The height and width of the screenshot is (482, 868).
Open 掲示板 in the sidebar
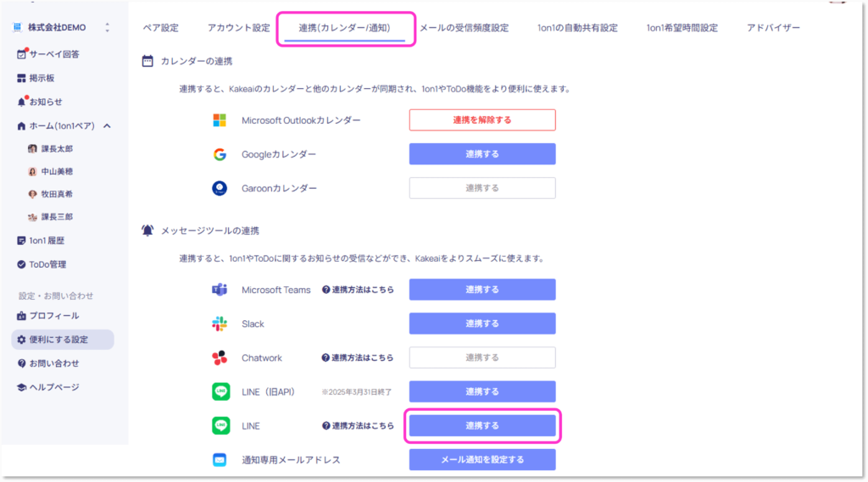point(42,78)
